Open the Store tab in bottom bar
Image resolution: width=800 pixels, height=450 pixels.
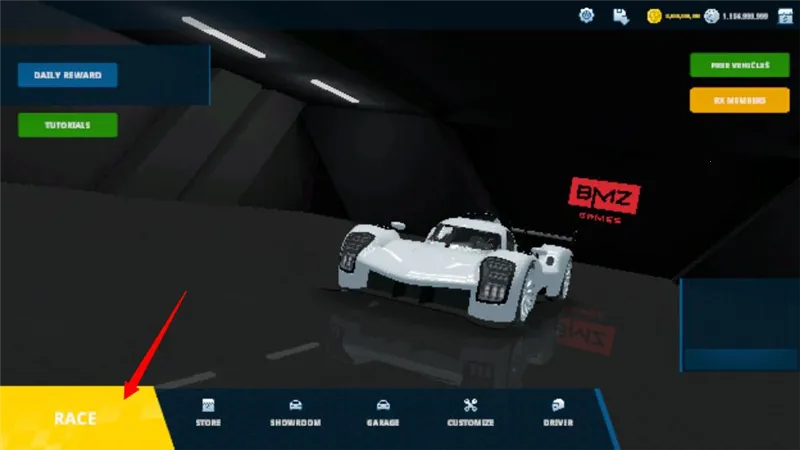pyautogui.click(x=209, y=413)
